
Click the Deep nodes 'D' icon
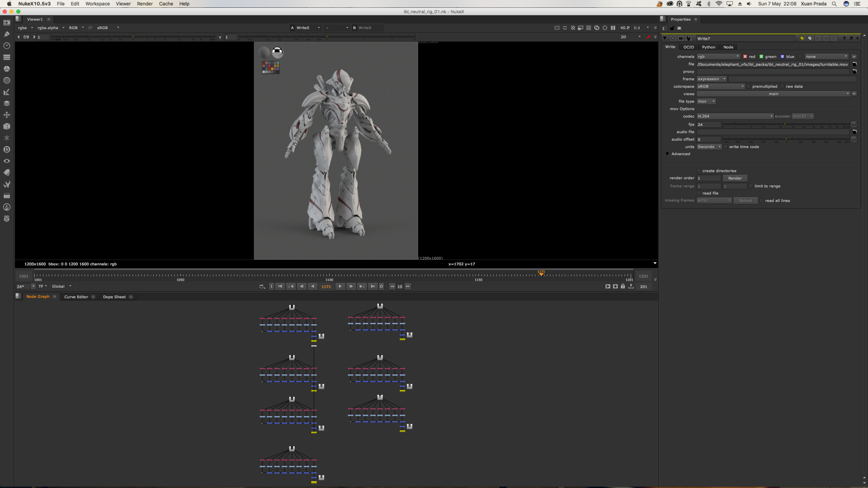tap(7, 149)
